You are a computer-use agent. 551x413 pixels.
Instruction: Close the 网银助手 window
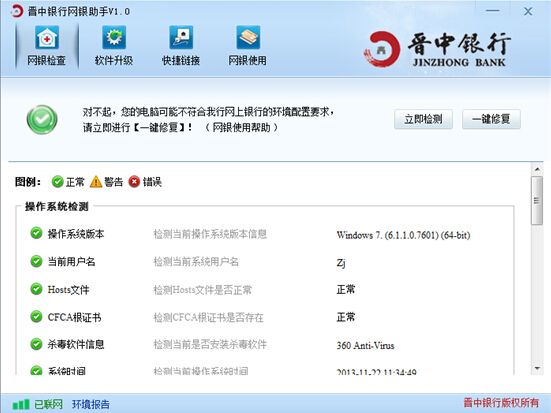pos(528,11)
